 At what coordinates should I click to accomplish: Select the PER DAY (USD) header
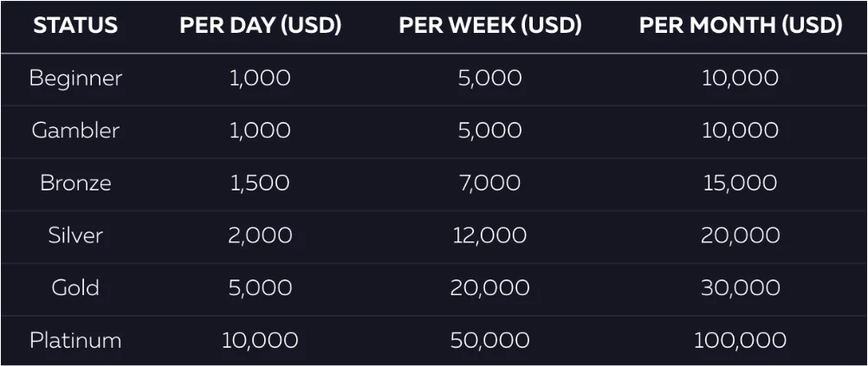[260, 25]
